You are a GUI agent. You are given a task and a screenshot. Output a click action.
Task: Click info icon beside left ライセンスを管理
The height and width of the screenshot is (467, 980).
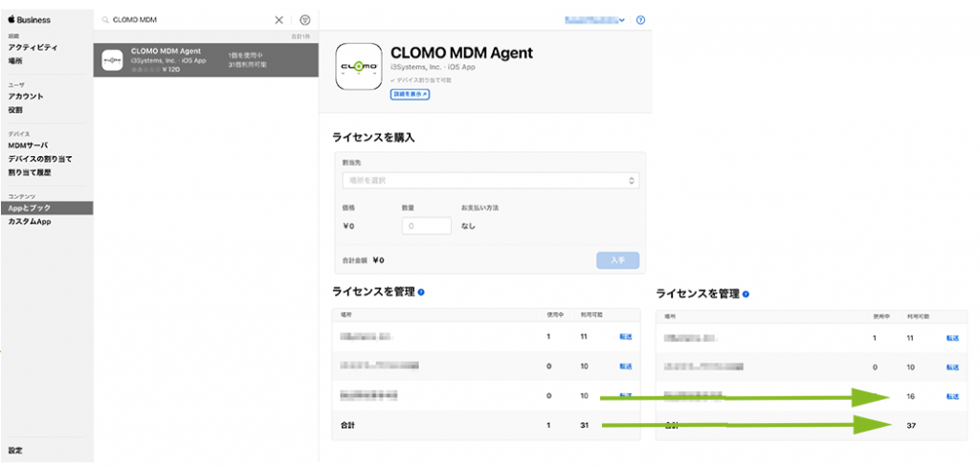click(421, 292)
